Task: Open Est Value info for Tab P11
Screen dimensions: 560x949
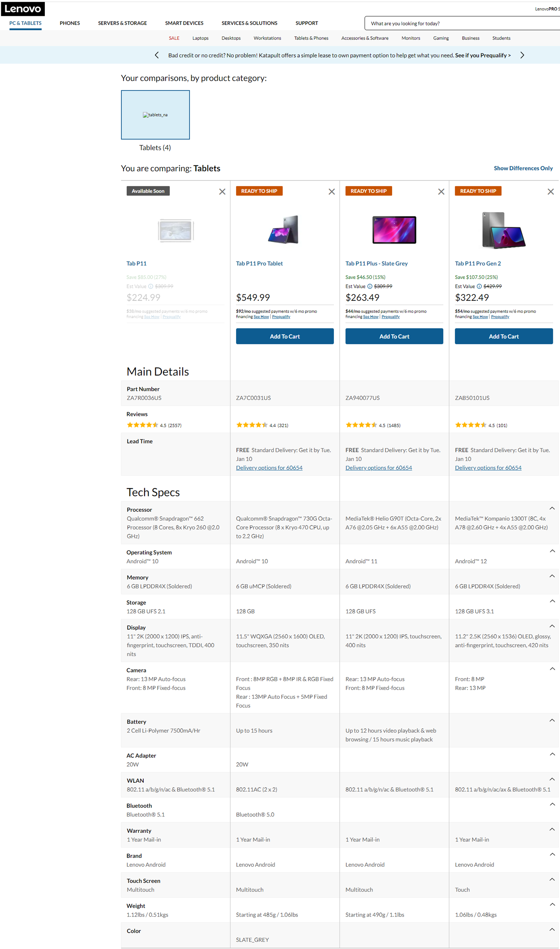Action: click(151, 286)
